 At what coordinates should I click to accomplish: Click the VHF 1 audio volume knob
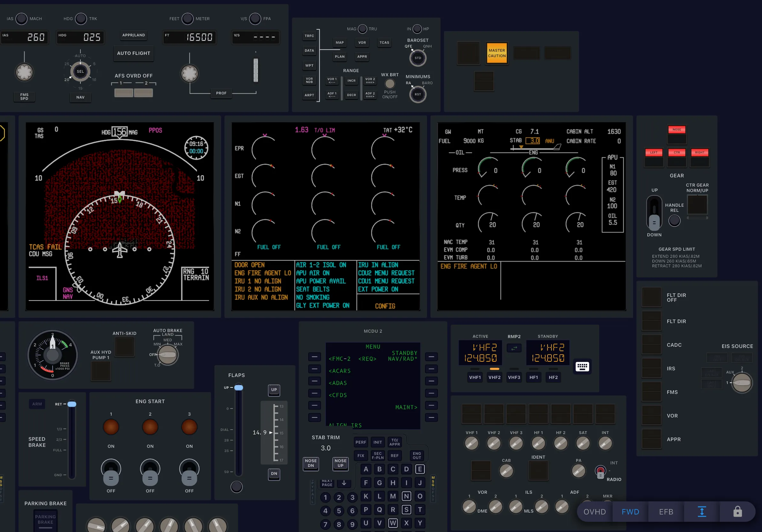tap(471, 443)
